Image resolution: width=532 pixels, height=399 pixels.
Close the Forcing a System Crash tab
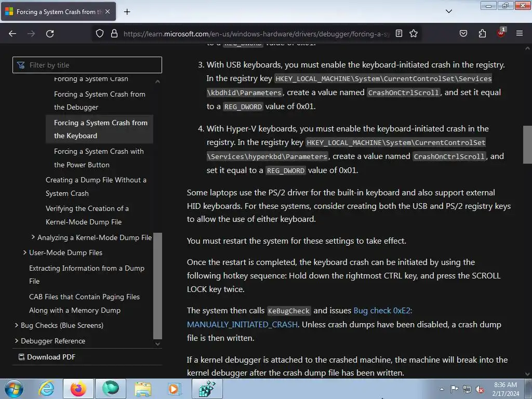tap(108, 11)
